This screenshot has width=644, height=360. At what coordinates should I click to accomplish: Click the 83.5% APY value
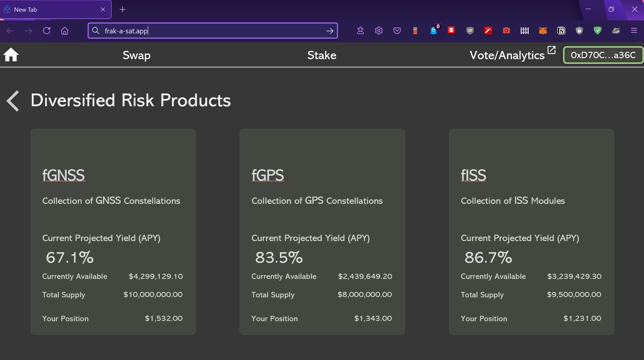coord(279,257)
